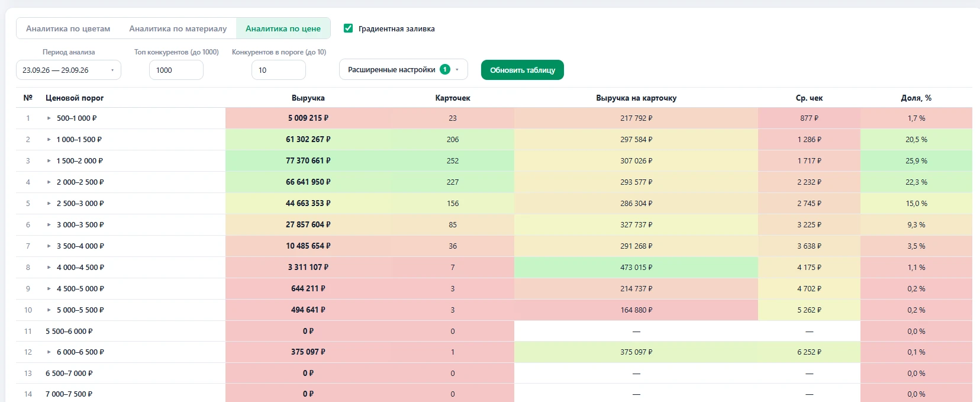980x402 pixels.
Task: Click the Ср. чек column header
Action: click(x=809, y=98)
